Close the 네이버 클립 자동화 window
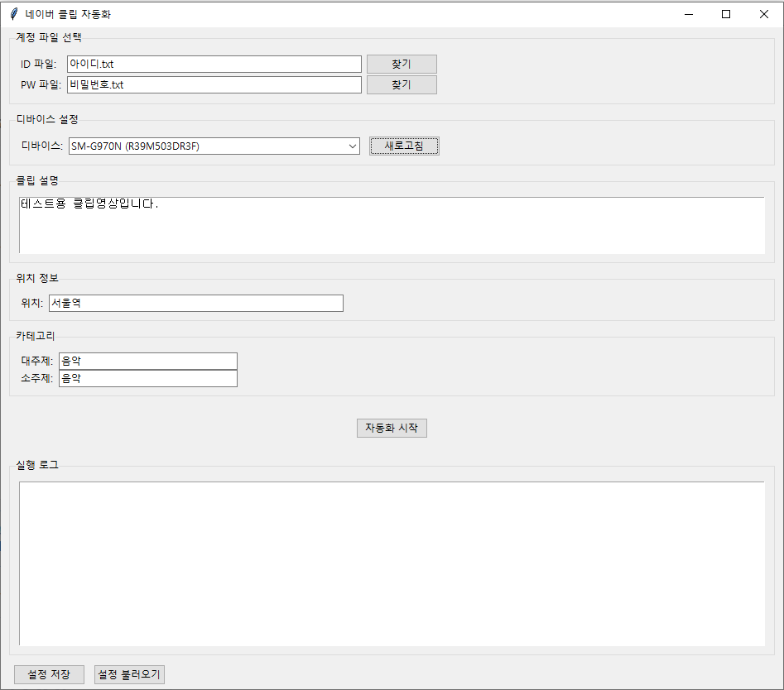 [x=764, y=14]
